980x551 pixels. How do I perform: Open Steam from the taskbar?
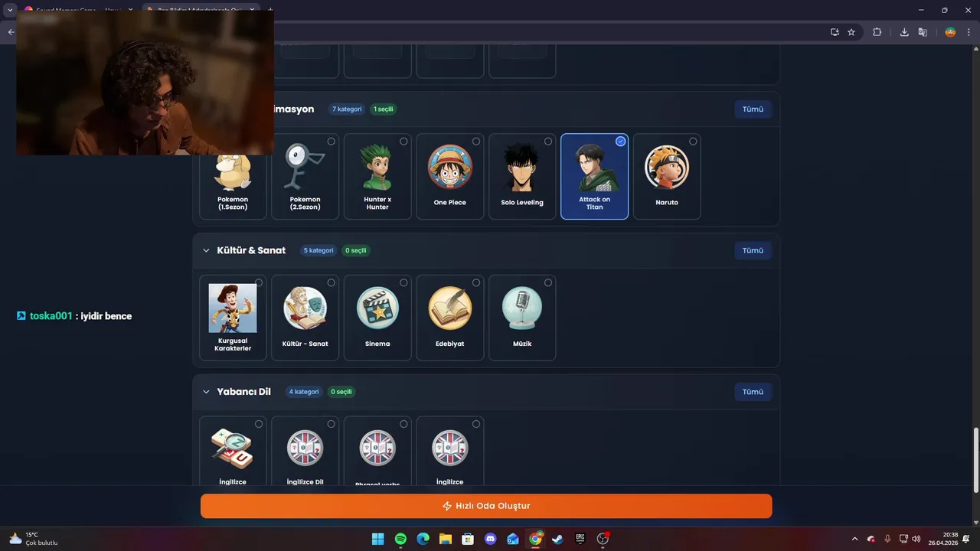pos(557,539)
